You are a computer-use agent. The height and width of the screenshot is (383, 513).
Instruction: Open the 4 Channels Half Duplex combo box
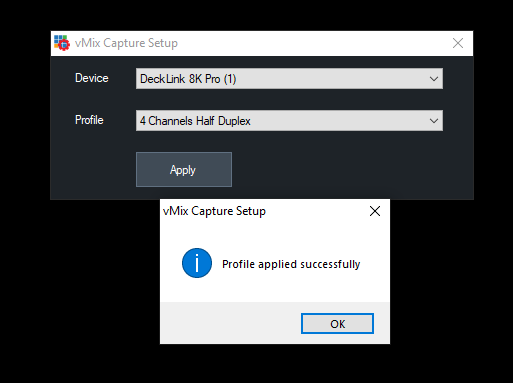coord(289,121)
